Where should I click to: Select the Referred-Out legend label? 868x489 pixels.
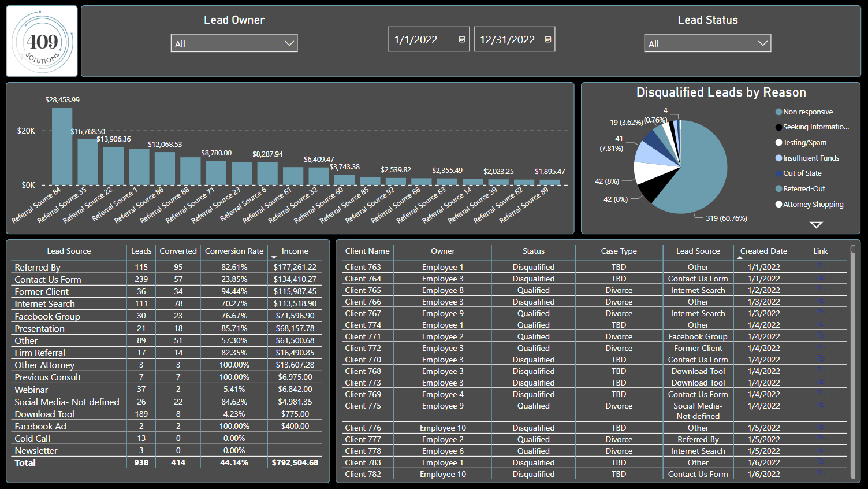[804, 189]
